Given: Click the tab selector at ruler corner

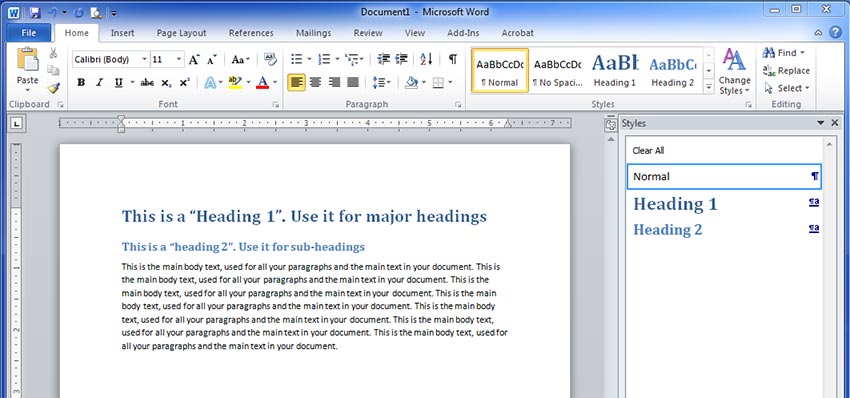Looking at the screenshot, I should click(x=17, y=124).
